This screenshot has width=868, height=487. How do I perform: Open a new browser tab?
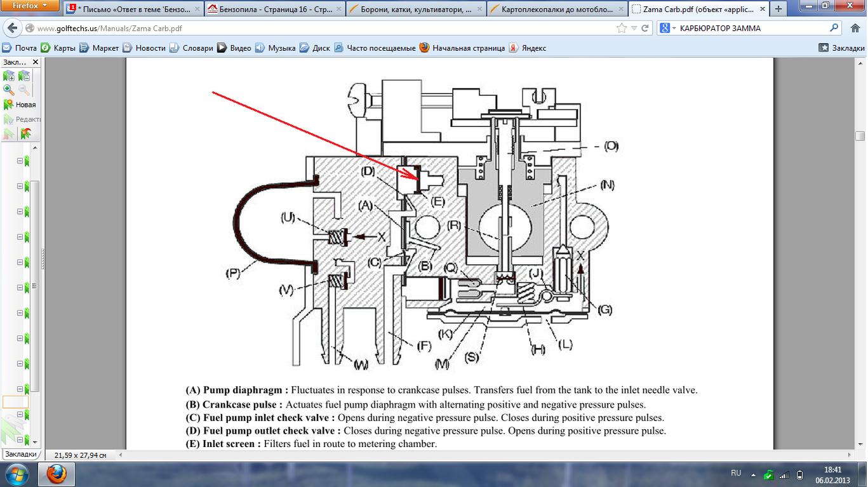tap(778, 9)
